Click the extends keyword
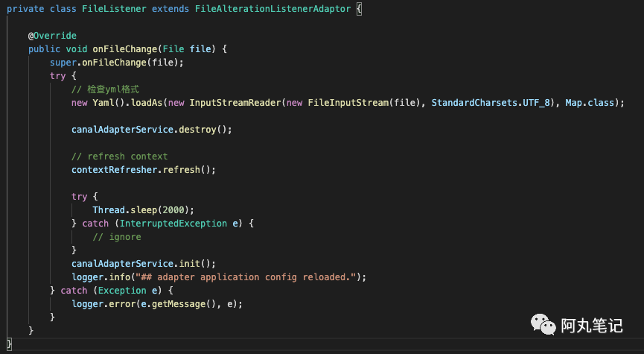The image size is (644, 354). coord(170,9)
